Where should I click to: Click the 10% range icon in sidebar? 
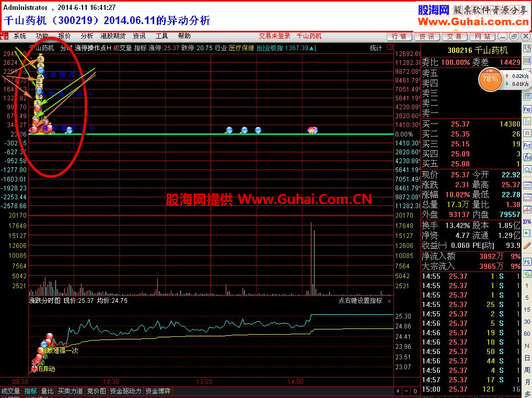(x=527, y=221)
